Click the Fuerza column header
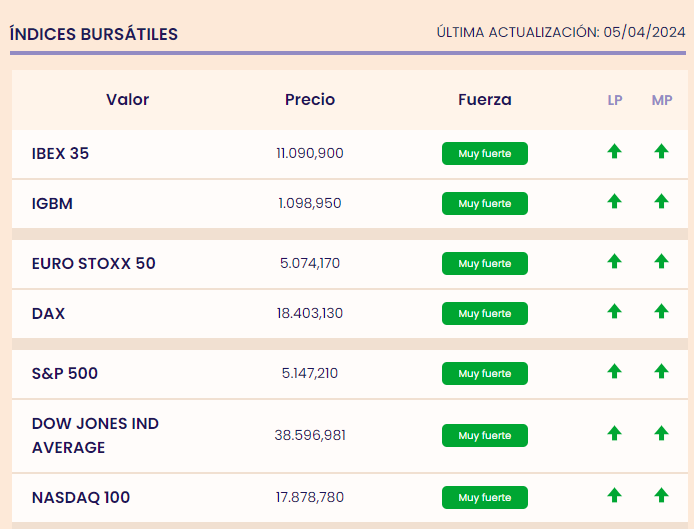 point(484,100)
